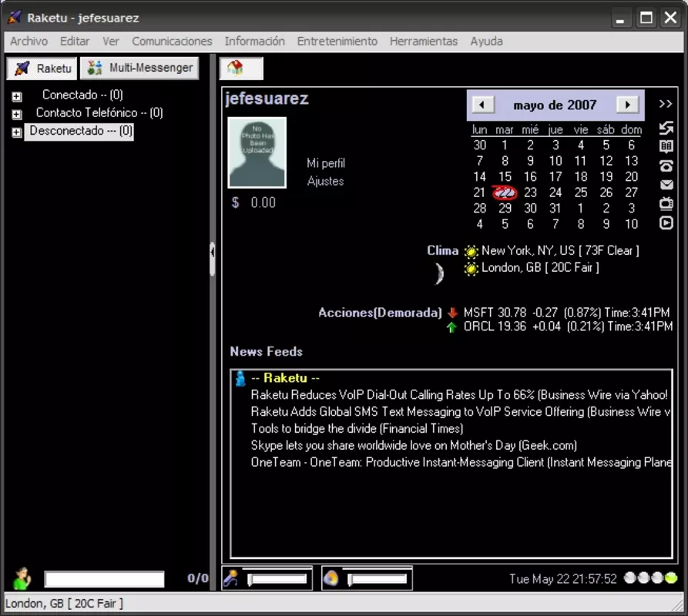The height and width of the screenshot is (616, 688).
Task: Click the green user status icon
Action: point(22,578)
